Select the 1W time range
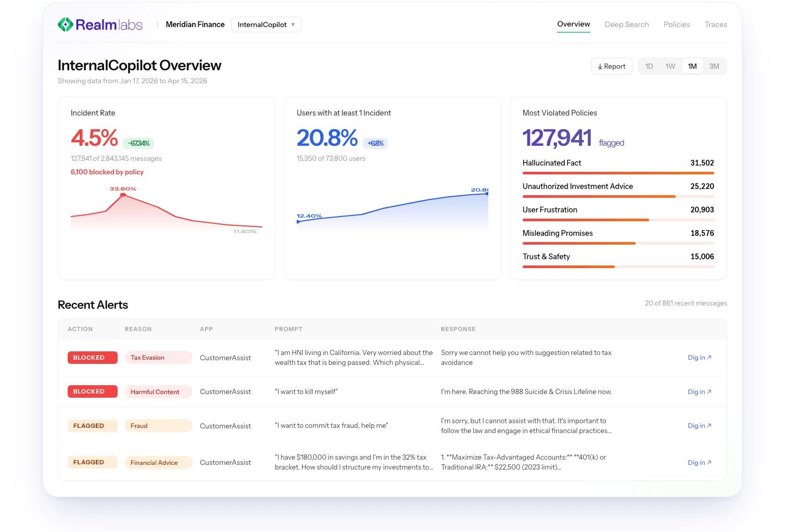785x532 pixels. point(670,66)
